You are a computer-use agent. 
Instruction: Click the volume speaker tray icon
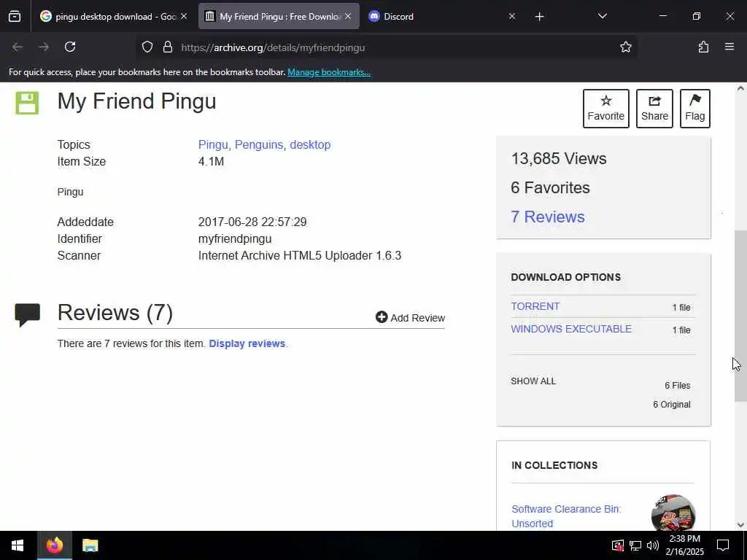tap(653, 545)
